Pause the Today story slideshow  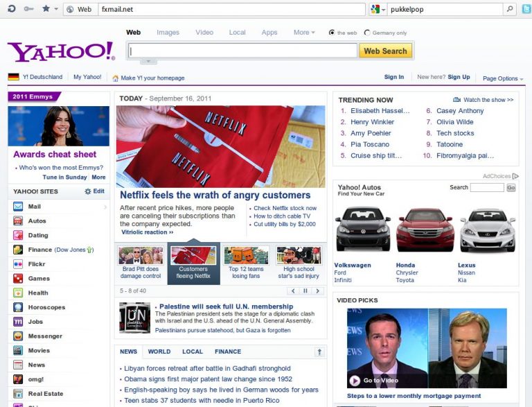[305, 291]
